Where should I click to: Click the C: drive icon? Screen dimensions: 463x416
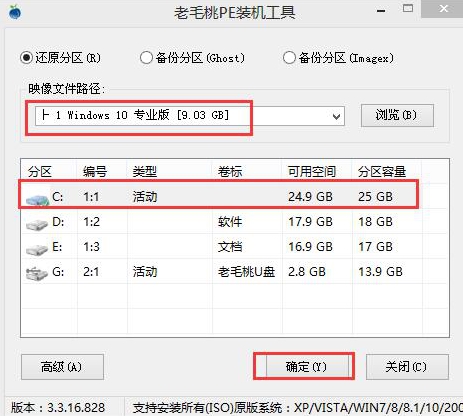(37, 199)
